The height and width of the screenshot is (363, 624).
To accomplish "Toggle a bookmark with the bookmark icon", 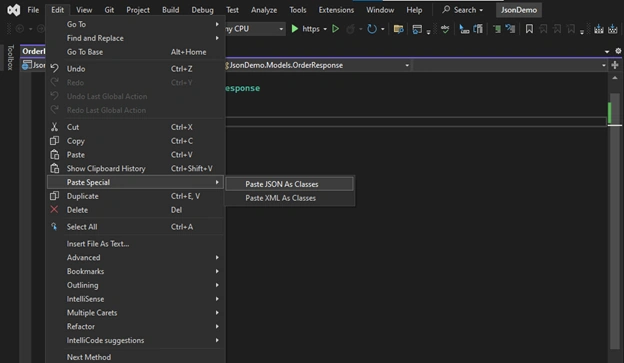I will [529, 29].
